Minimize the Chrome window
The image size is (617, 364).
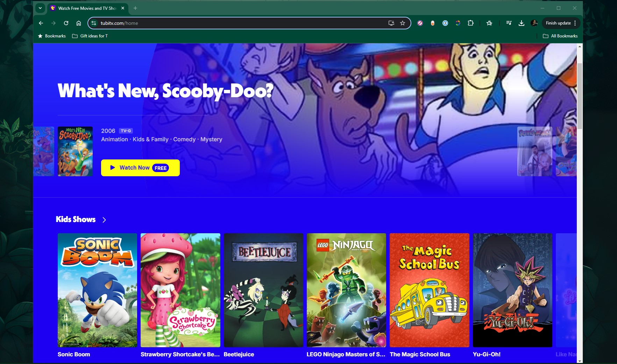tap(542, 8)
